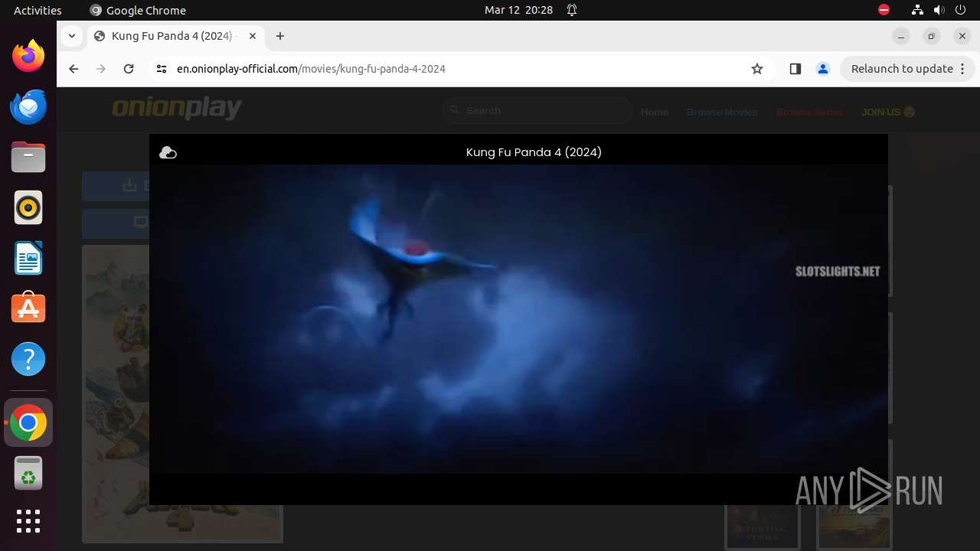Click the Kung Fu Panda 4 video frame
This screenshot has height=551, width=980.
tap(518, 319)
